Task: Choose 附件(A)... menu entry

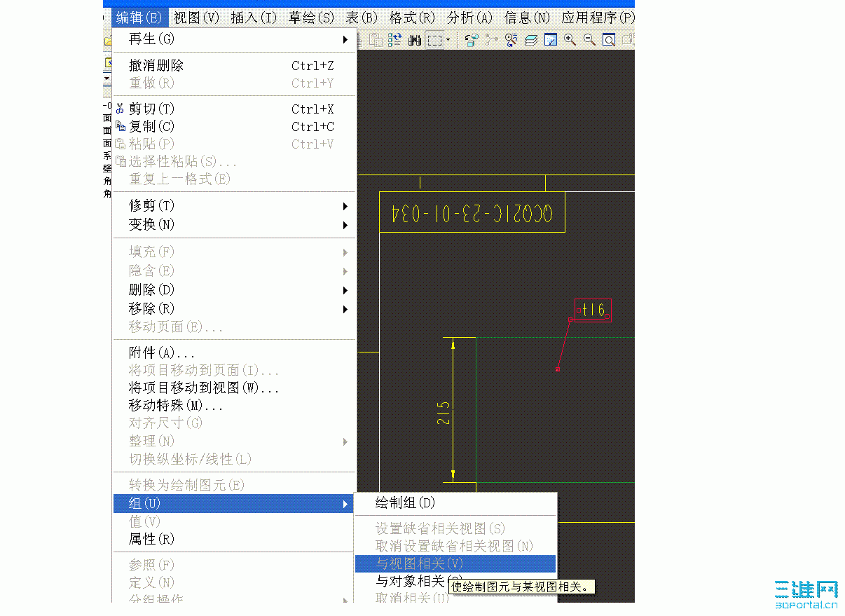Action: click(x=234, y=353)
